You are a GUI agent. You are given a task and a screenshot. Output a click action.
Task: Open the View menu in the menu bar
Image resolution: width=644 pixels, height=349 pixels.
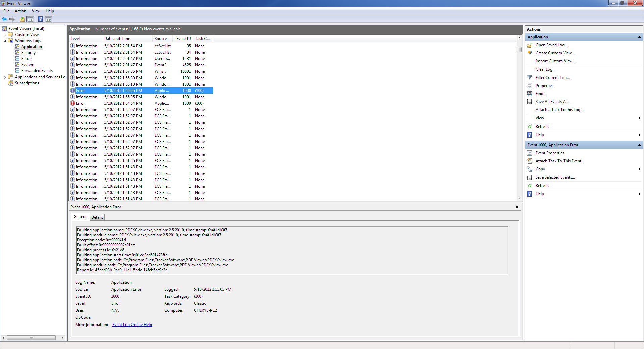(36, 11)
